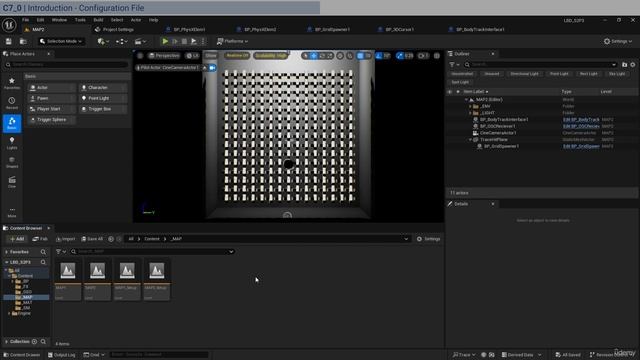Toggle viewport scale snapping

pyautogui.click(x=400, y=56)
